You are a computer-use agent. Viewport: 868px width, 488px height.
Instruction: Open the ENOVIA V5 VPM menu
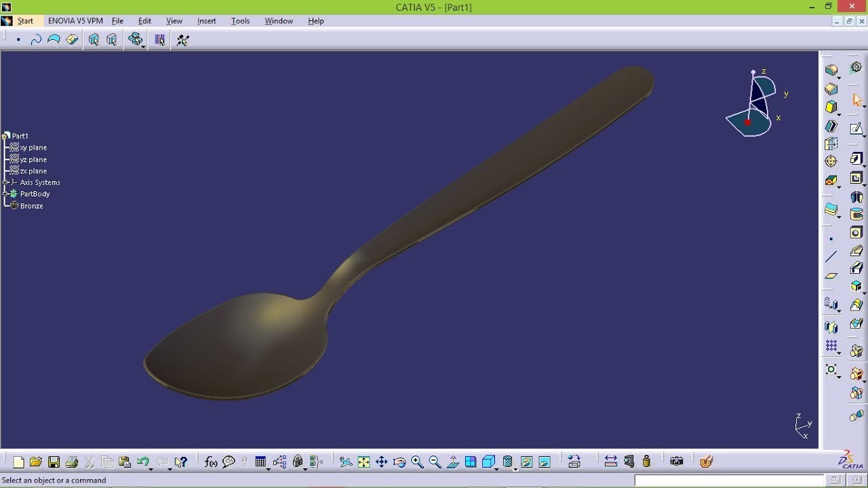coord(75,21)
